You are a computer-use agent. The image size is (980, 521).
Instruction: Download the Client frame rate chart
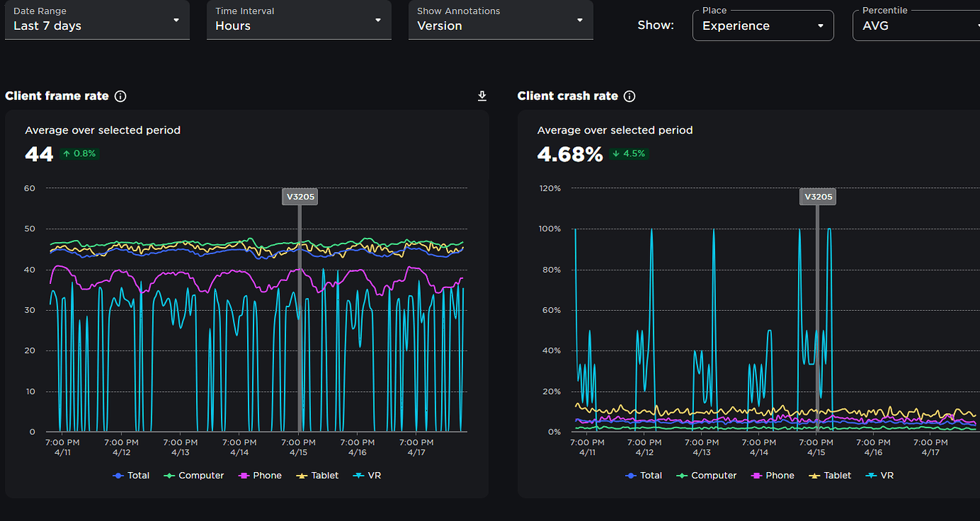[482, 96]
